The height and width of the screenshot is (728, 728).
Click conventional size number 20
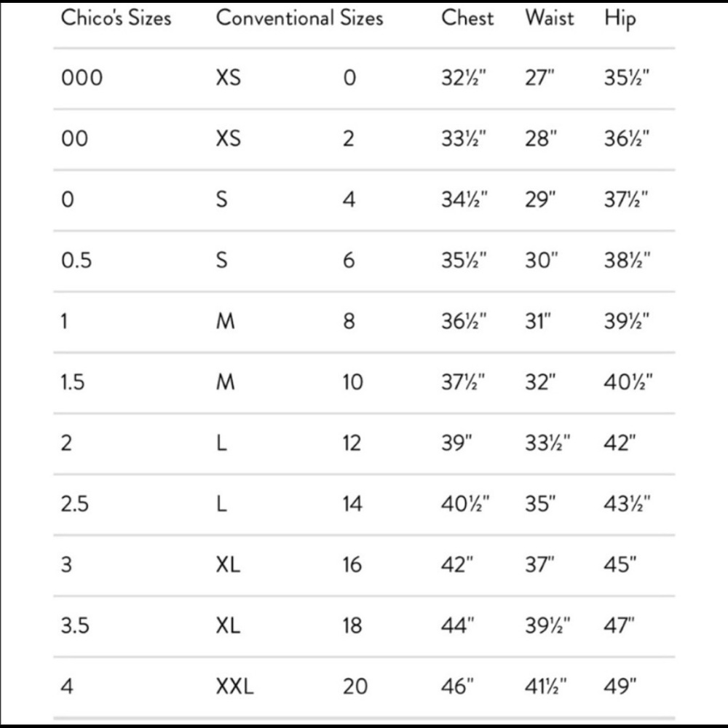(x=355, y=686)
